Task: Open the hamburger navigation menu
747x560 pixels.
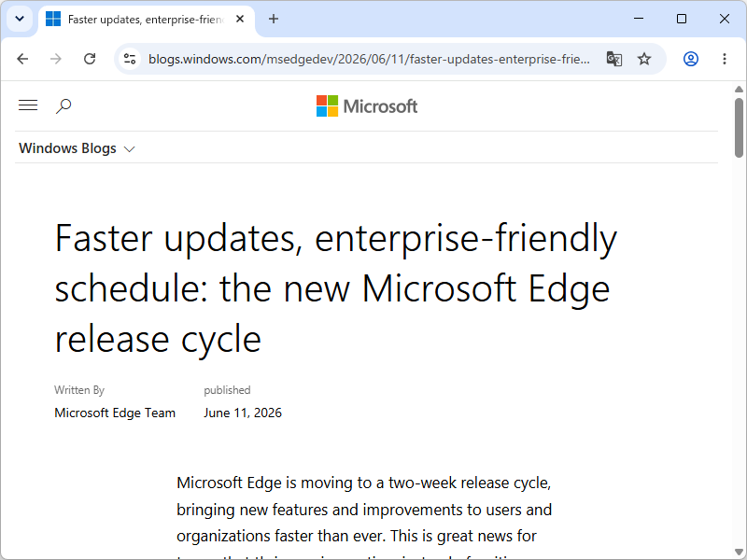Action: pos(28,105)
